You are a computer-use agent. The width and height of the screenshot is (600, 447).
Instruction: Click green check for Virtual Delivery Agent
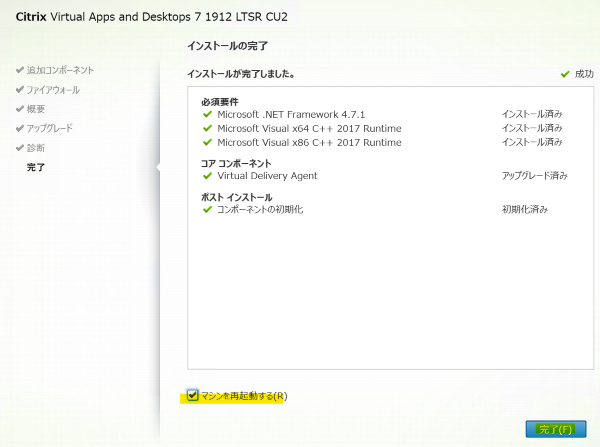(x=207, y=176)
